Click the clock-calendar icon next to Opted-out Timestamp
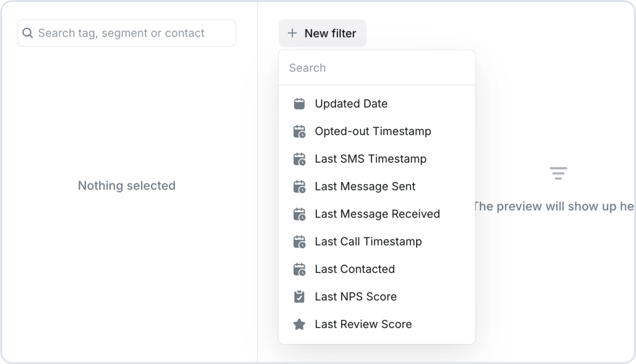The image size is (636, 364). pos(299,131)
